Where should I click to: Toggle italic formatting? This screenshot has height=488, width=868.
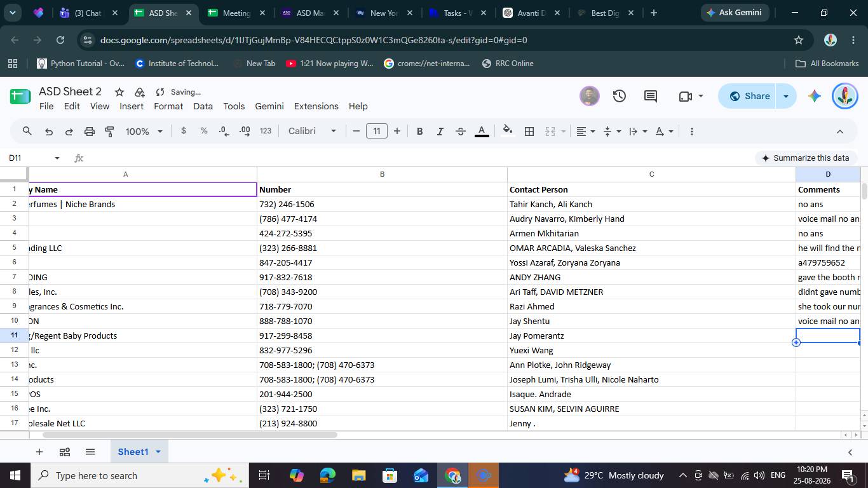(x=440, y=132)
